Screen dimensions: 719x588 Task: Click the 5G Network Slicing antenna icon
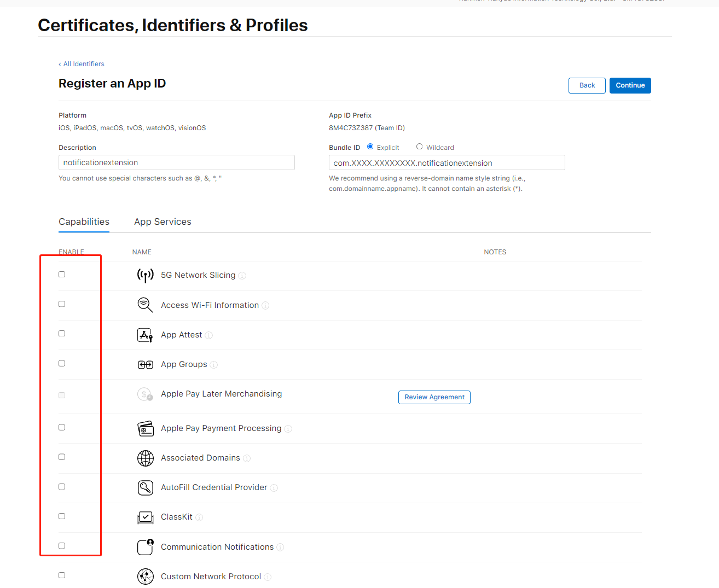pos(145,275)
